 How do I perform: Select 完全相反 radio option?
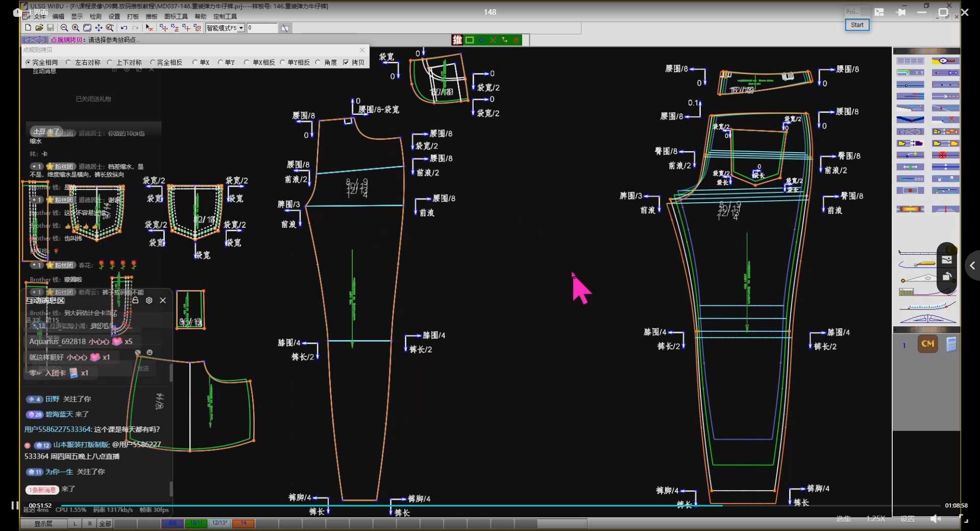coord(166,62)
